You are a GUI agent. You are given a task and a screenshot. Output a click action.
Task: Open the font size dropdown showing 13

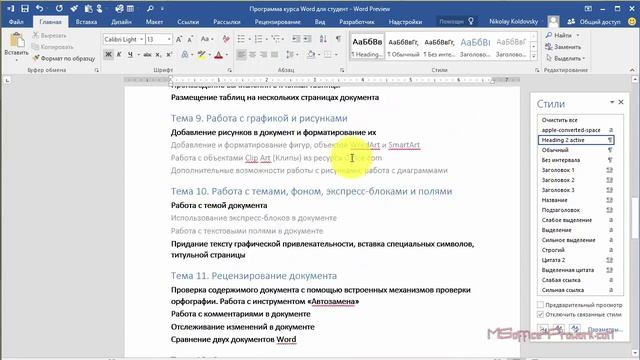[169, 39]
